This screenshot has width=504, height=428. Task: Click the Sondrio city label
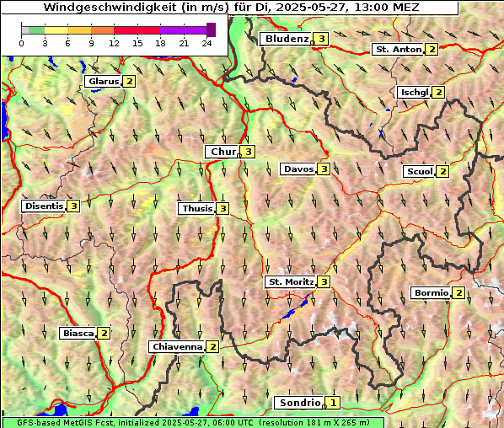point(299,403)
